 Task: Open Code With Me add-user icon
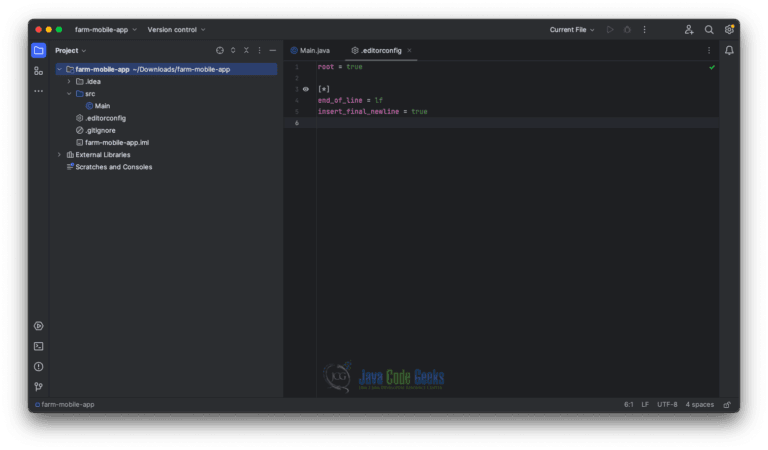pyautogui.click(x=689, y=30)
